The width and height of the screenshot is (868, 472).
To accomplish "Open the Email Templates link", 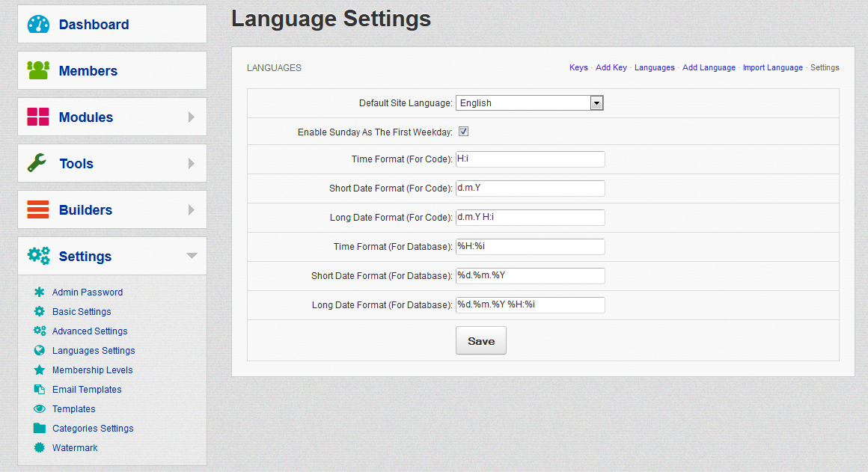I will [87, 390].
